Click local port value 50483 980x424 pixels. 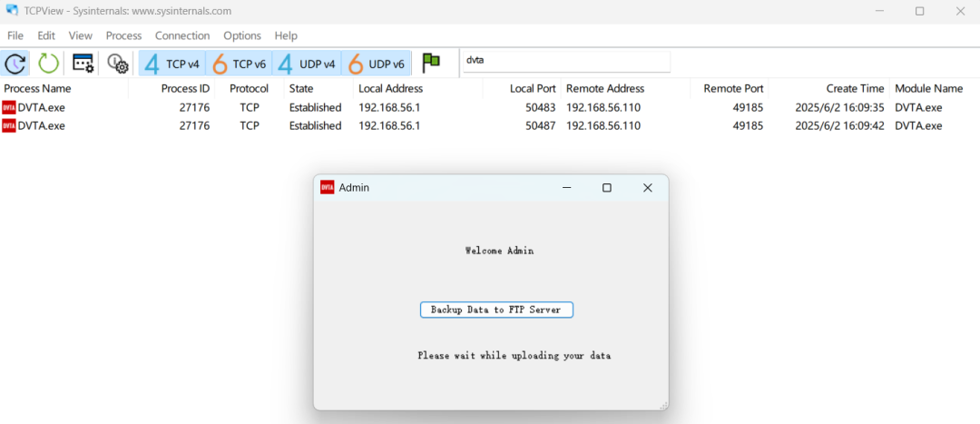pos(540,107)
